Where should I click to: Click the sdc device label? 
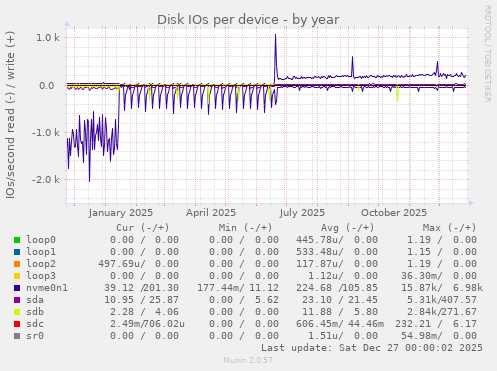tap(35, 324)
